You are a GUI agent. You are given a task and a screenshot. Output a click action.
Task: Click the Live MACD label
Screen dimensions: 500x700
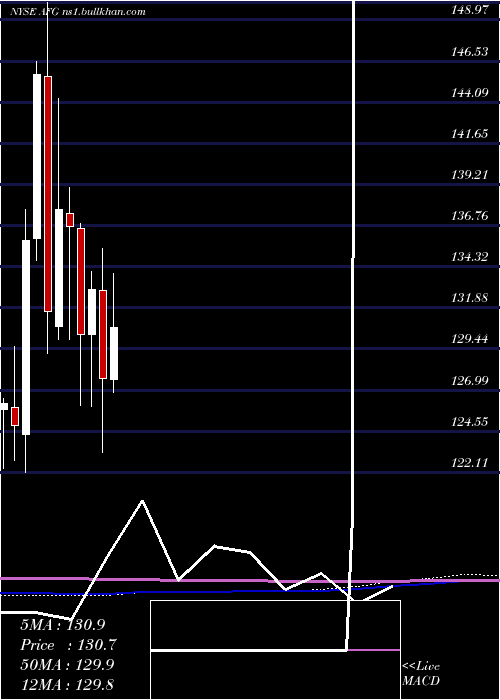(x=421, y=673)
